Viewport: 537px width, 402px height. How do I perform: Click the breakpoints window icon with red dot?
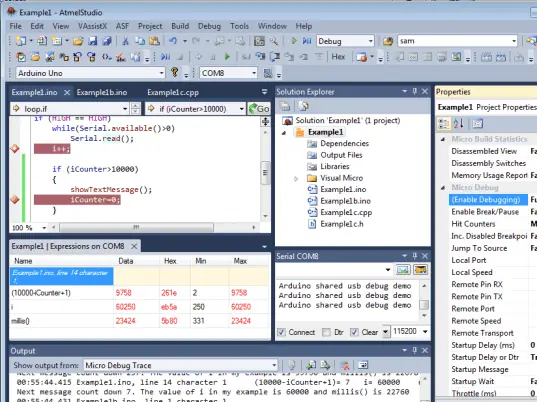click(362, 57)
